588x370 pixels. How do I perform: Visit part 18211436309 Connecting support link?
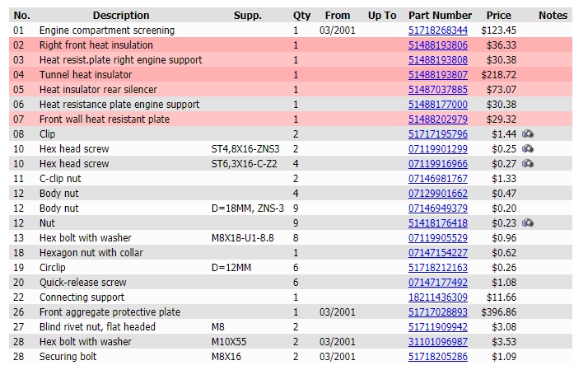tap(438, 297)
